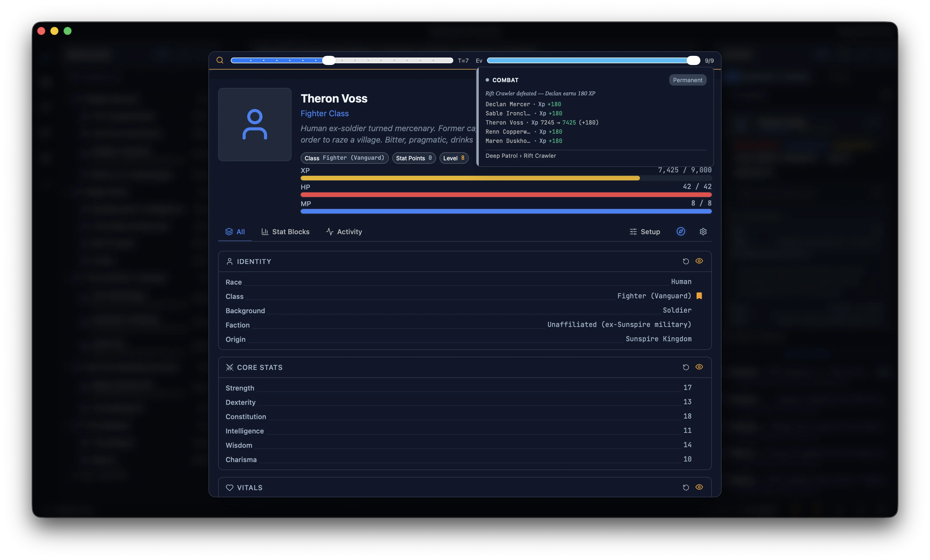Click the Dexterity value 13
930x560 pixels.
click(x=687, y=402)
